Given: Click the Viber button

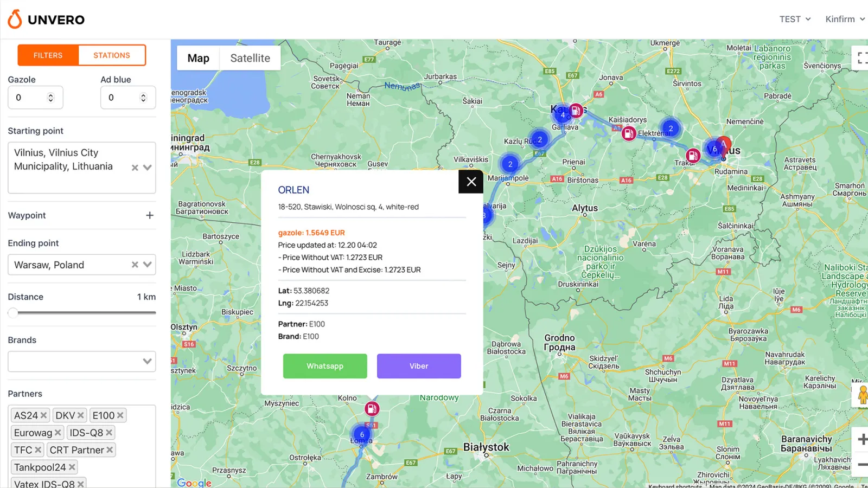Looking at the screenshot, I should (419, 366).
